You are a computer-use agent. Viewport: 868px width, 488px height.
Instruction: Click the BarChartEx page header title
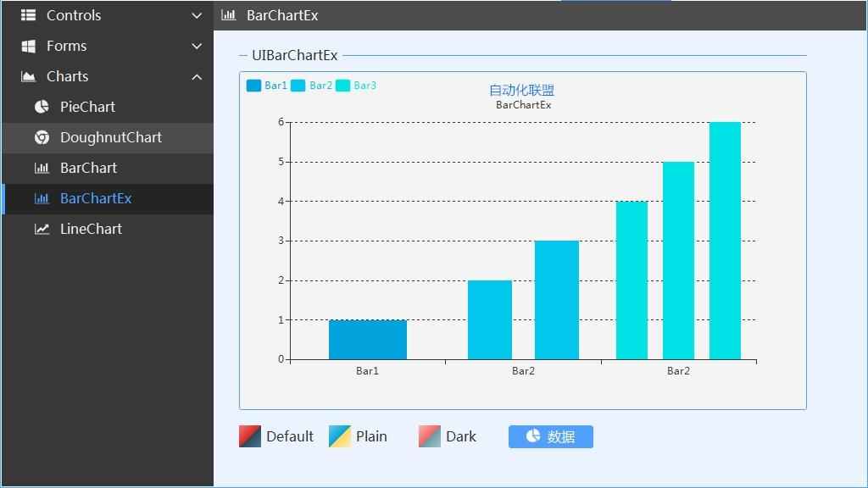point(282,15)
